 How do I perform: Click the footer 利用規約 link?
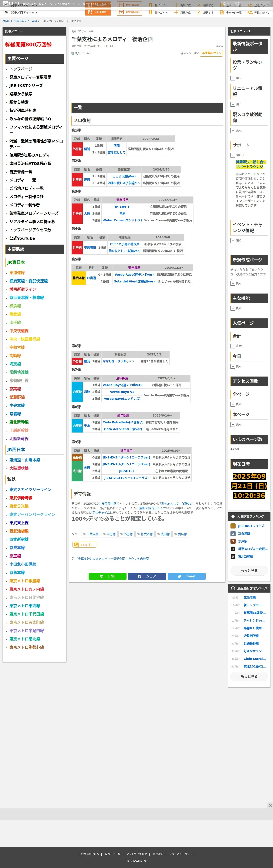(158, 854)
